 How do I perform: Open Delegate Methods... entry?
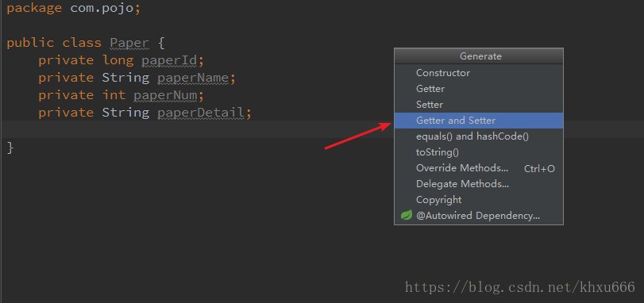479,184
